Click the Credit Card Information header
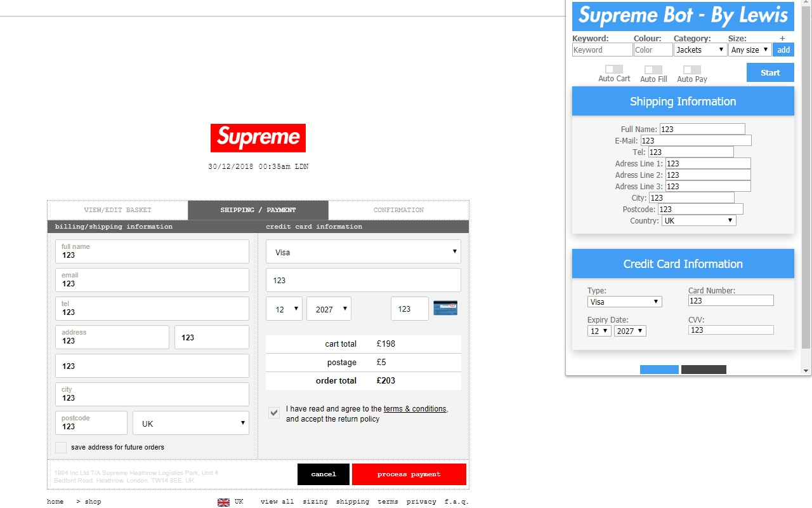This screenshot has height=508, width=812. coord(683,264)
